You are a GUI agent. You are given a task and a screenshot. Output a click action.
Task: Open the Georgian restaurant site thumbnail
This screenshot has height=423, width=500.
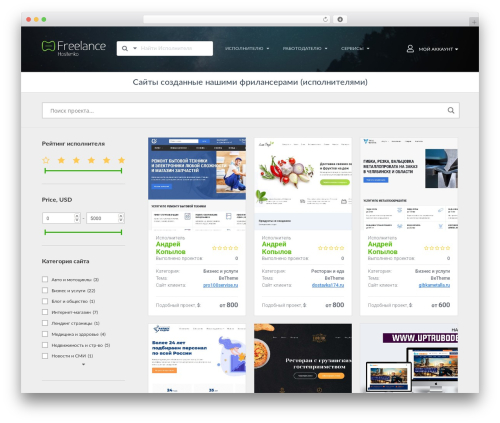(x=303, y=358)
